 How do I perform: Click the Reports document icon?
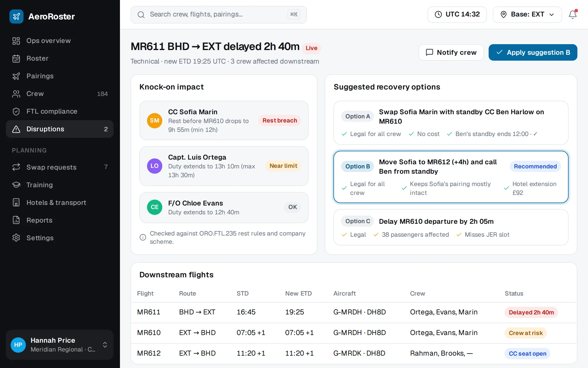tap(16, 220)
